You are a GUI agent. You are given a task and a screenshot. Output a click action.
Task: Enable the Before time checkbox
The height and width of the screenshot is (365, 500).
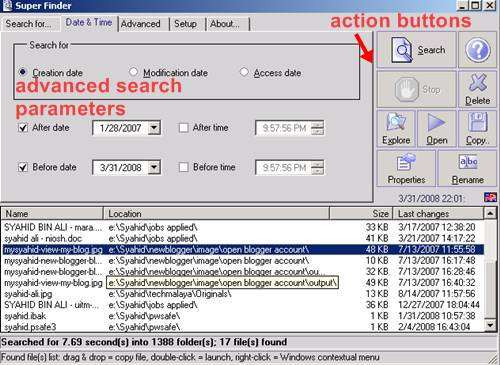point(183,167)
